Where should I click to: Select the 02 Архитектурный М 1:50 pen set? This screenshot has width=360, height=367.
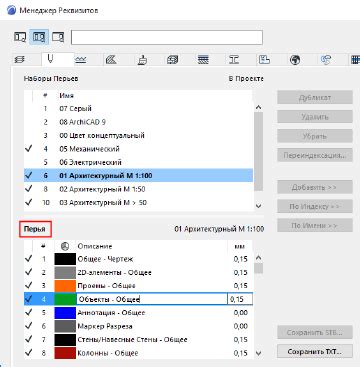(138, 189)
